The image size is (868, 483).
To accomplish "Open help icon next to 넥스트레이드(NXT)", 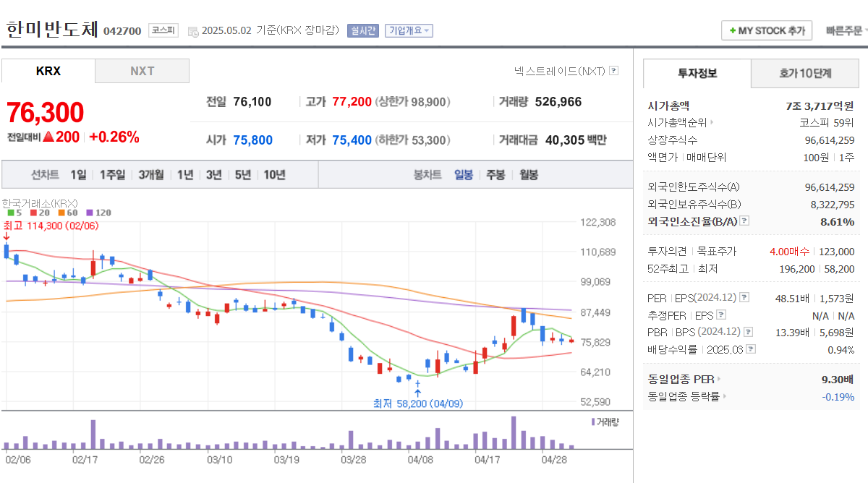I will 613,71.
